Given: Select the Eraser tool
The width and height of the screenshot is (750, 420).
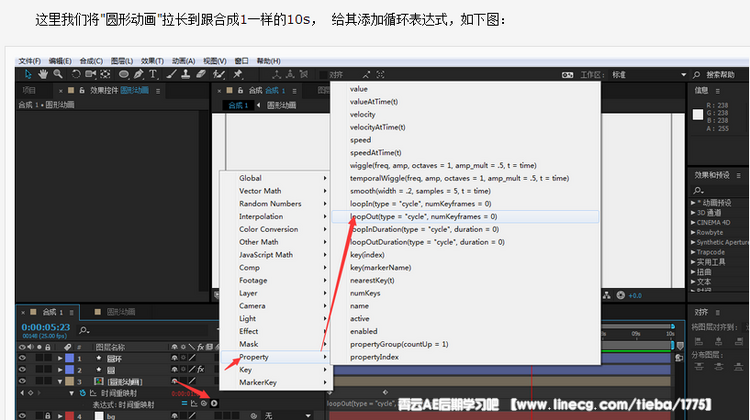Looking at the screenshot, I should tap(201, 74).
